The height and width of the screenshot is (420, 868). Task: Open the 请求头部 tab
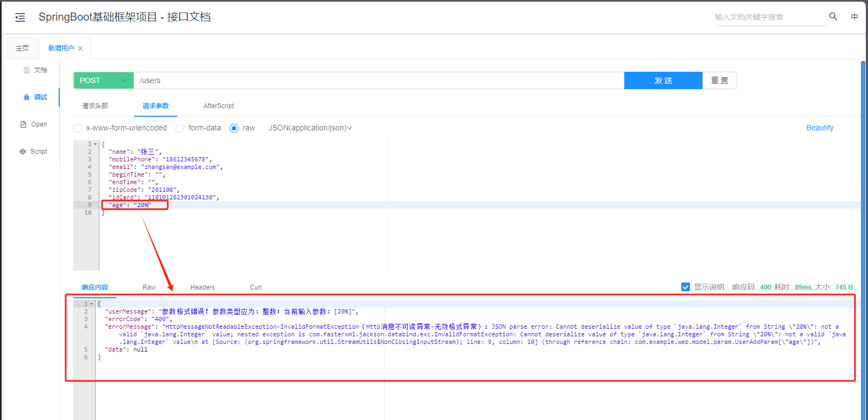pyautogui.click(x=95, y=106)
